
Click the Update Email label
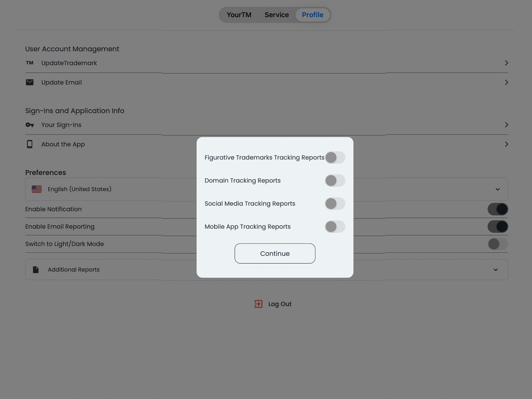pos(61,83)
